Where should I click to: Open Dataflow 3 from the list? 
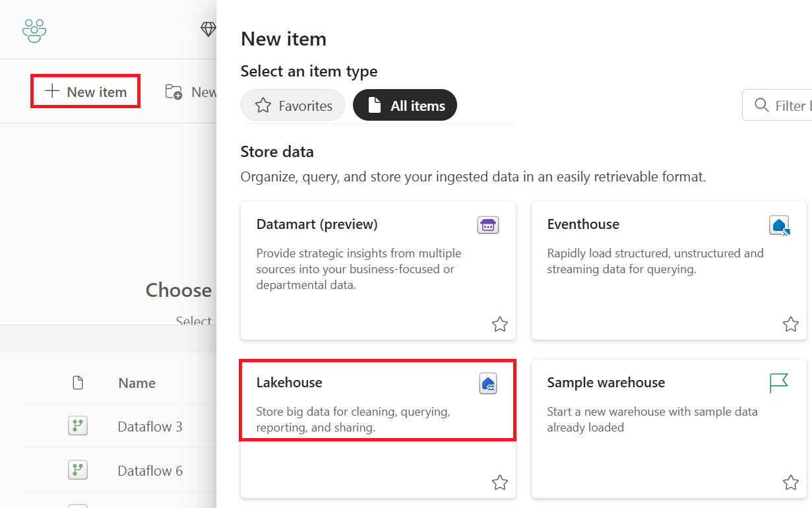click(x=150, y=426)
